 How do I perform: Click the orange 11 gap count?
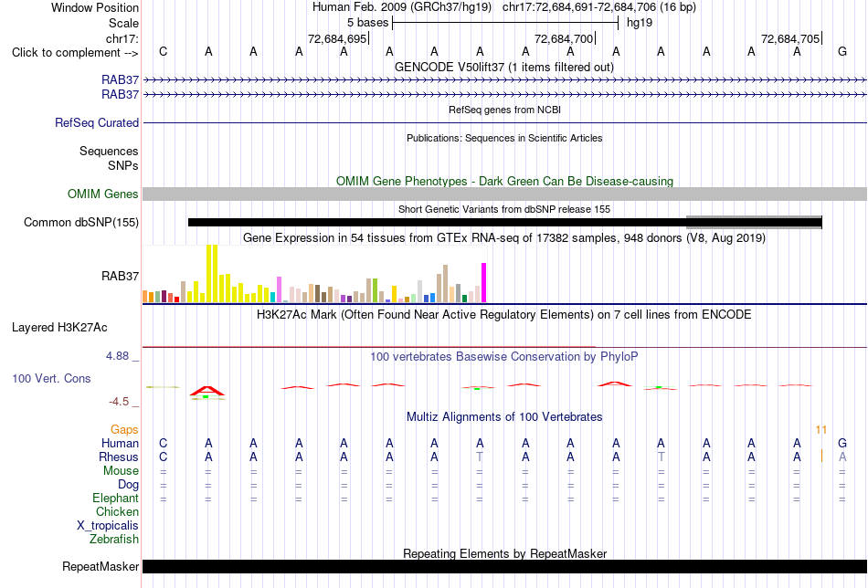tap(821, 429)
